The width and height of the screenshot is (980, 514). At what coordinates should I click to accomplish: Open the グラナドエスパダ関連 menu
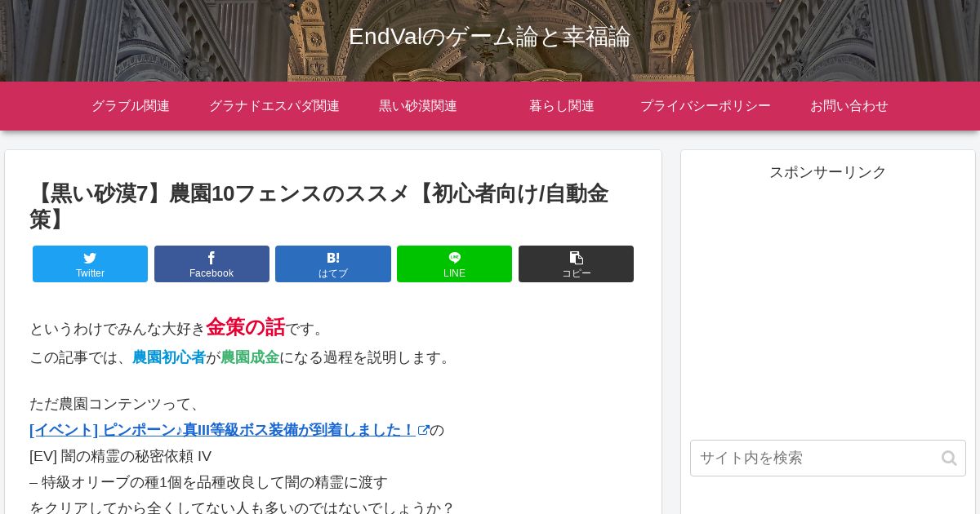pos(274,106)
